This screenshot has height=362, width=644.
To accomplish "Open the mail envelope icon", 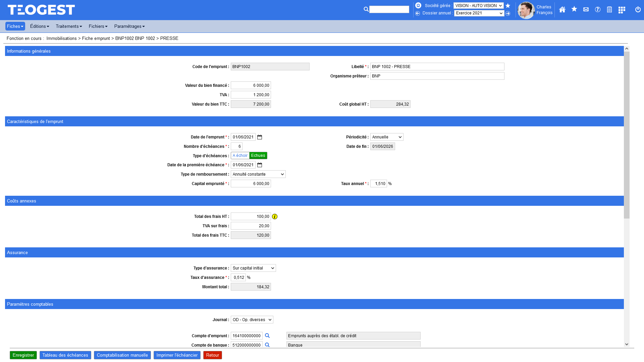I will 586,10.
